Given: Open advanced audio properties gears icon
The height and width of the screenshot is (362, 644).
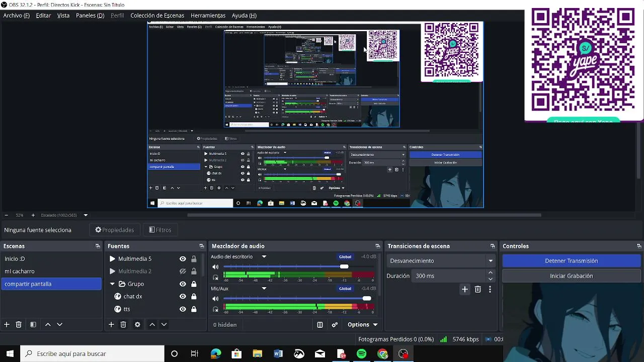Looking at the screenshot, I should coord(335,325).
